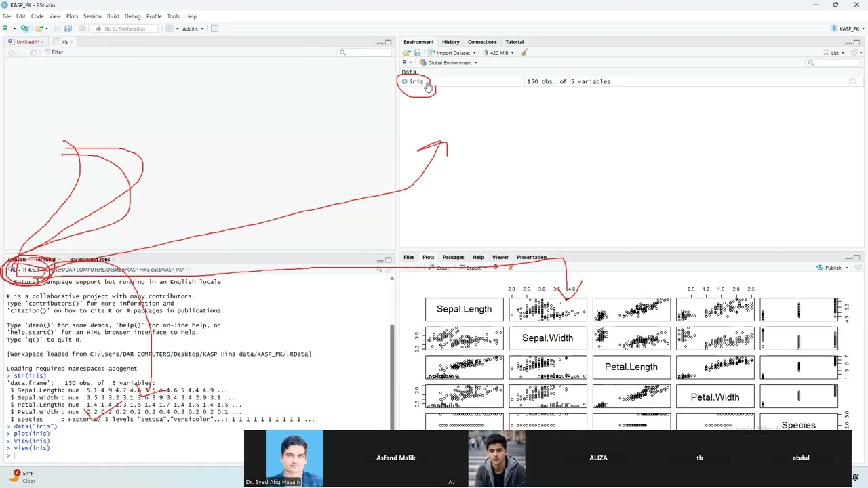
Task: Switch to the Connections tab
Action: tap(482, 42)
